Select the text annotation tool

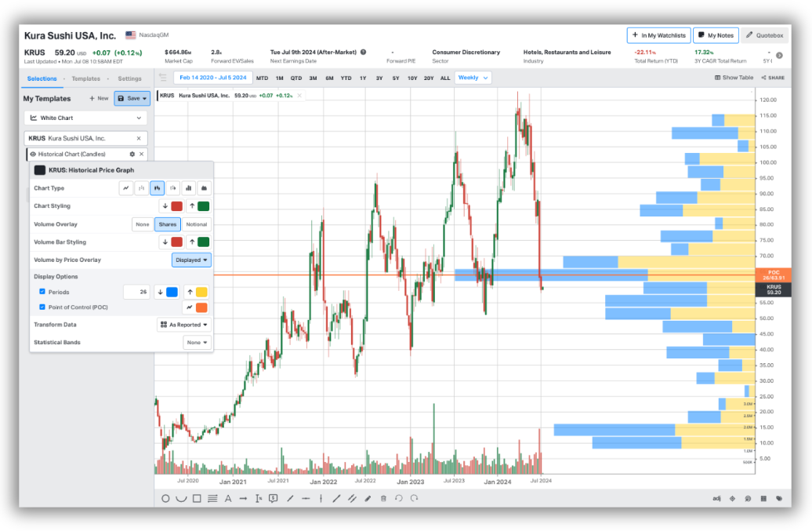(228, 498)
